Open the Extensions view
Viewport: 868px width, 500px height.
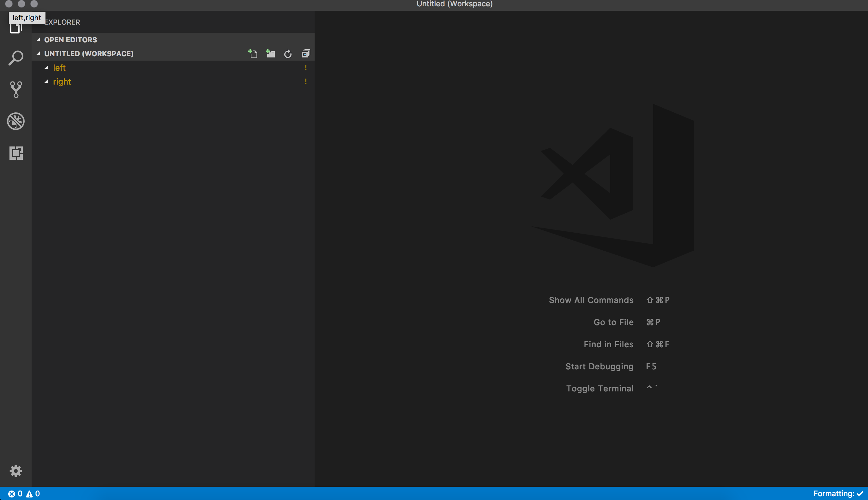15,153
